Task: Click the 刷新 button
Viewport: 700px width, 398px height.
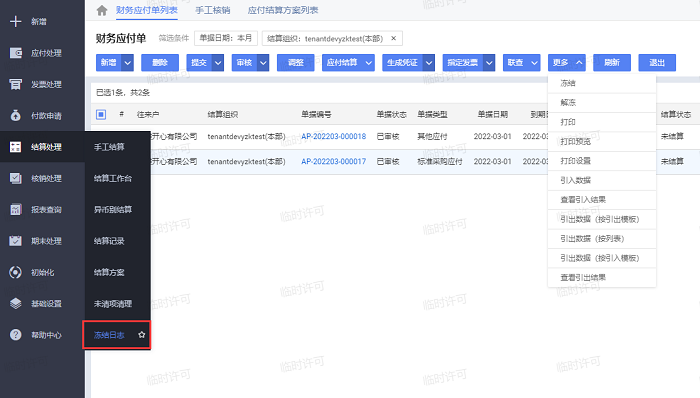Action: point(612,63)
